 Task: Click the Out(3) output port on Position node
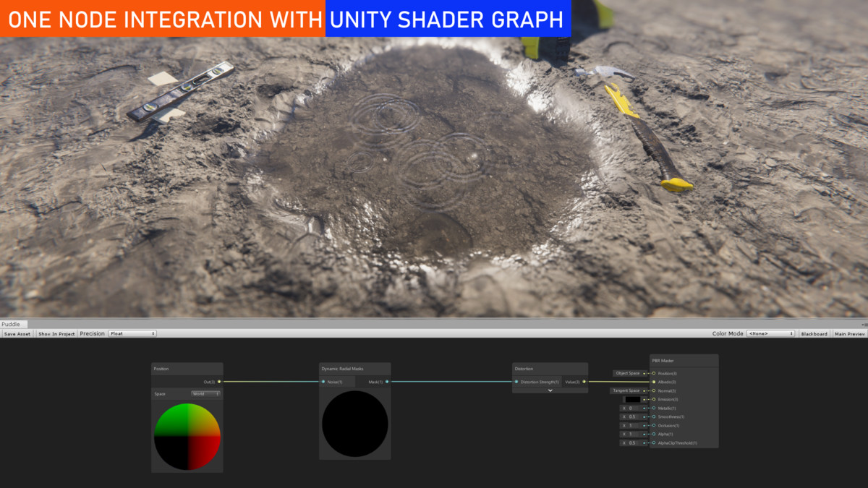tap(219, 381)
